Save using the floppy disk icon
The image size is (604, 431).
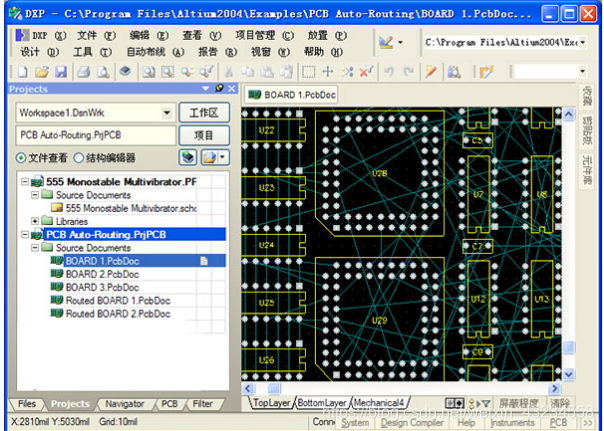[61, 72]
